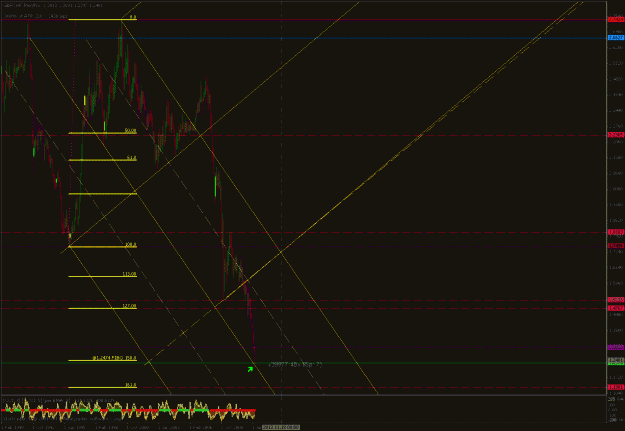
Task: Click the red-green oscillator band in the indicator window
Action: (x=128, y=410)
